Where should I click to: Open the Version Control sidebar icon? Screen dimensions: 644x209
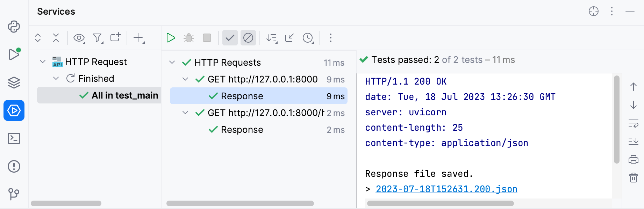click(14, 194)
